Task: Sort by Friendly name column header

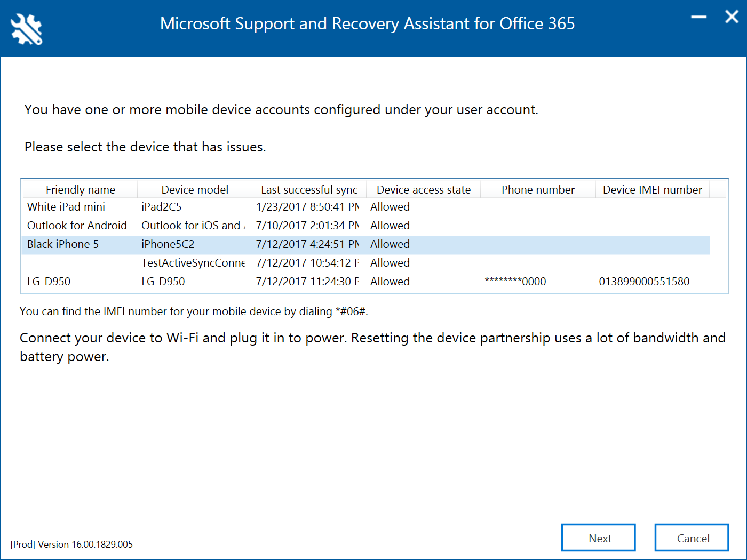Action: [80, 190]
